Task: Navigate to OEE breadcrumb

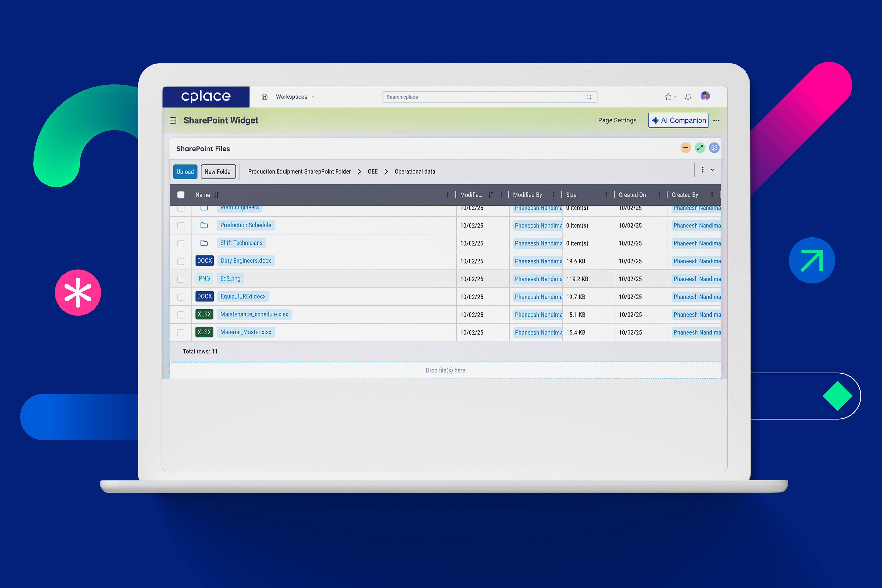Action: pyautogui.click(x=373, y=172)
